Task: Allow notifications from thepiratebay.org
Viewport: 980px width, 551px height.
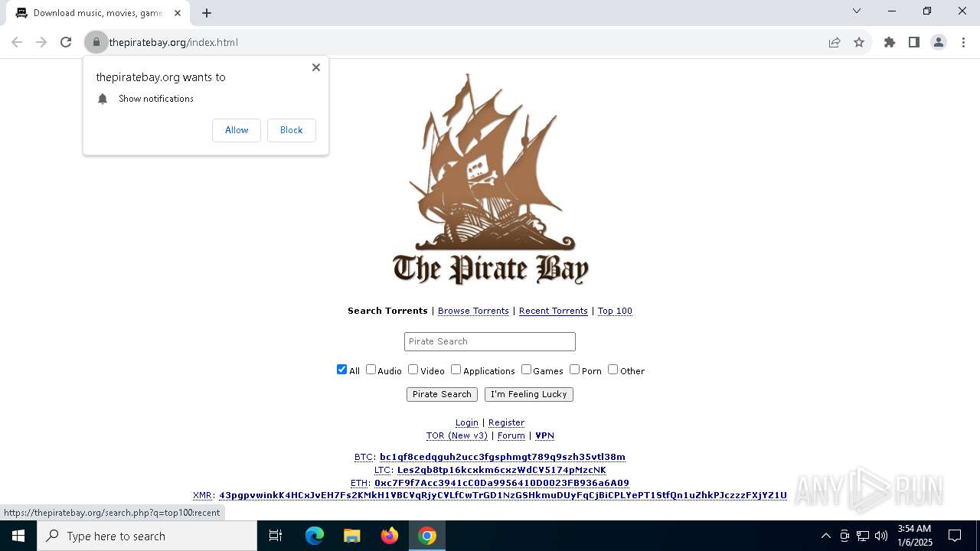Action: click(237, 130)
